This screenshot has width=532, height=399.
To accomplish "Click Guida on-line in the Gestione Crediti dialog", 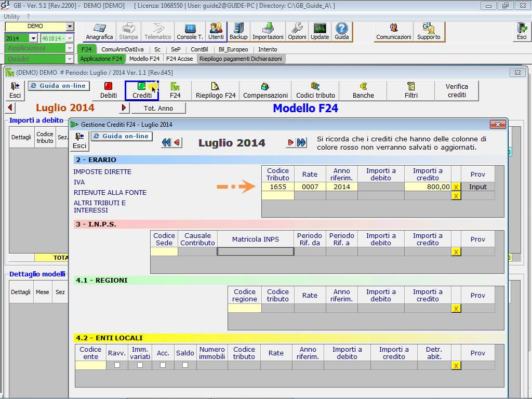I will click(x=122, y=136).
